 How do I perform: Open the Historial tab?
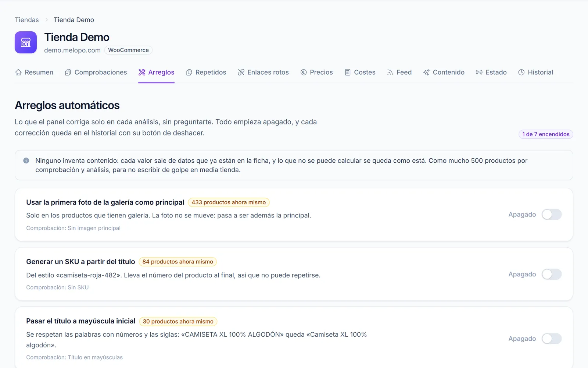[536, 72]
